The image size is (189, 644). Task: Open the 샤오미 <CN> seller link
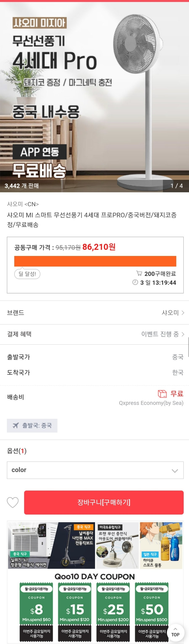[23, 204]
